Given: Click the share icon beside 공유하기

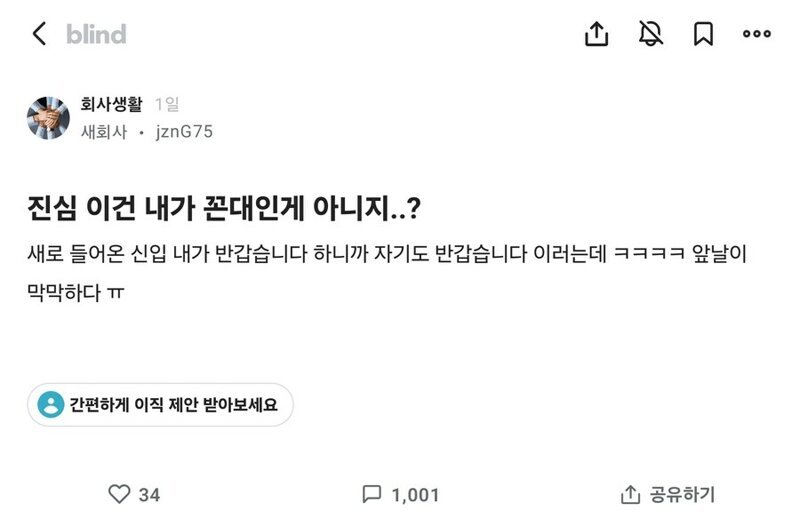Looking at the screenshot, I should point(630,494).
